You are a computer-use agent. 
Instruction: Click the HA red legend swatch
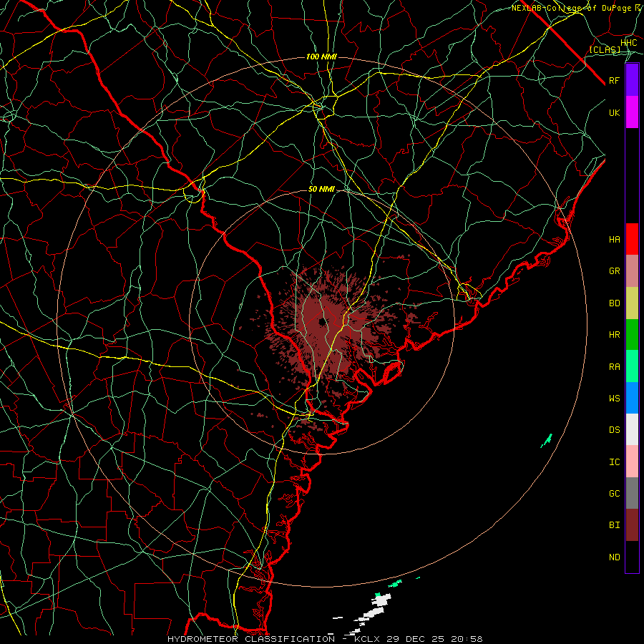point(632,239)
